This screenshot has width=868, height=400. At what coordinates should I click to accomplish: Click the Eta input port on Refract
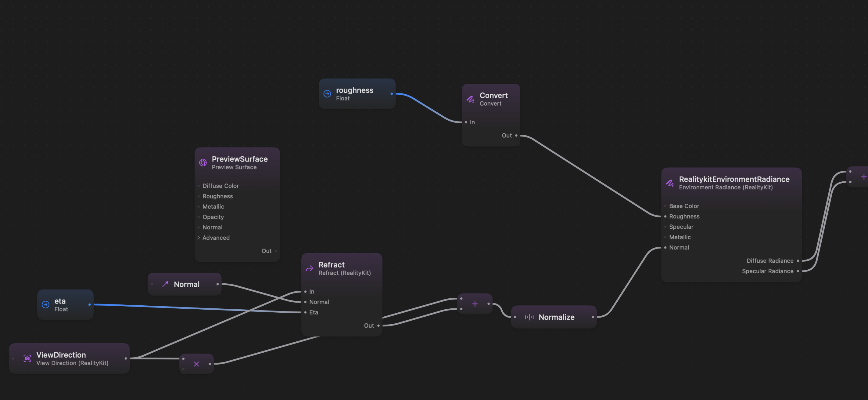click(305, 312)
